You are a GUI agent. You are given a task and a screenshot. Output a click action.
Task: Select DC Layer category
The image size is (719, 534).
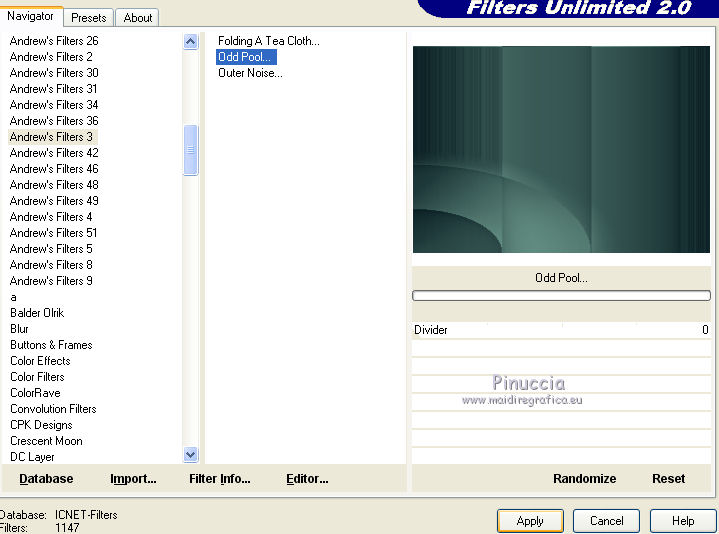32,457
